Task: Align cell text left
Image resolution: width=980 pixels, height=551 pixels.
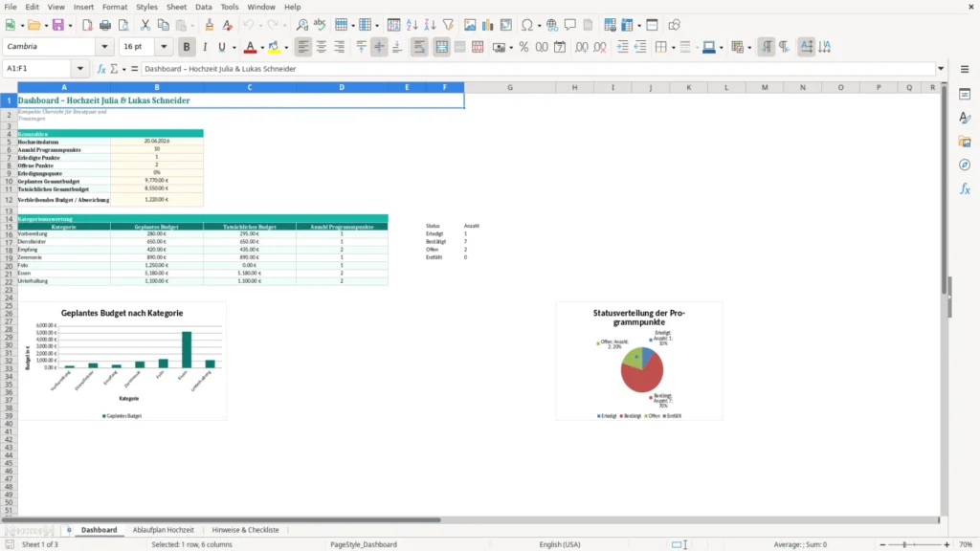Action: (303, 47)
